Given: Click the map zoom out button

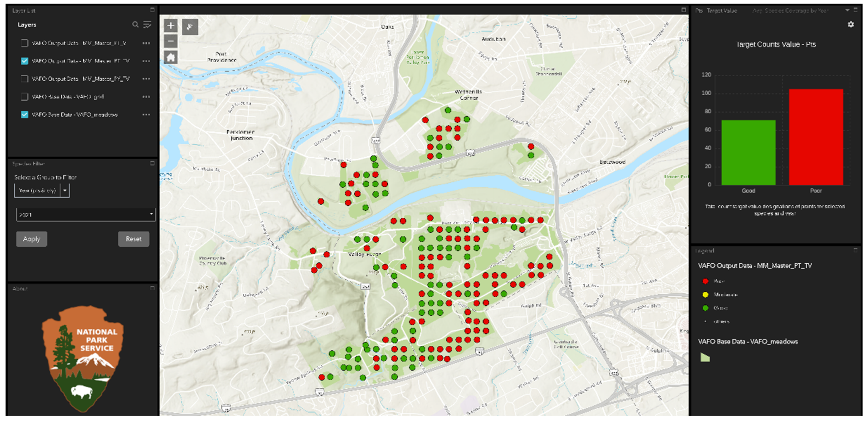Looking at the screenshot, I should [x=171, y=41].
